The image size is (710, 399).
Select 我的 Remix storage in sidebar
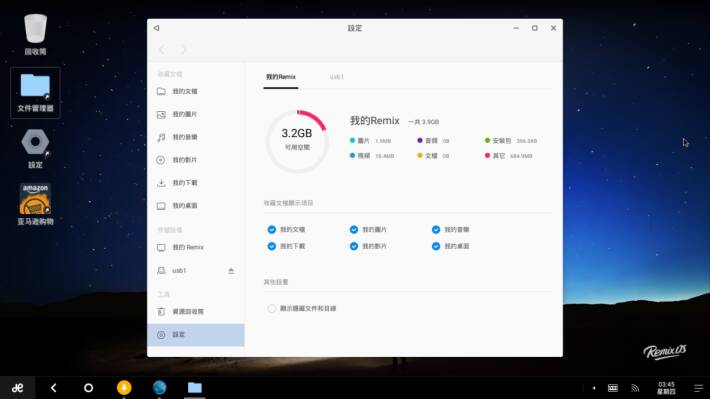[196, 247]
